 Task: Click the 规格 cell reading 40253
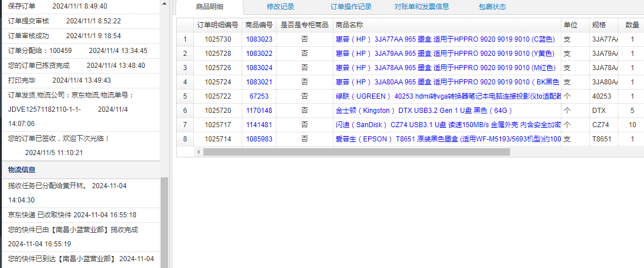coord(604,96)
